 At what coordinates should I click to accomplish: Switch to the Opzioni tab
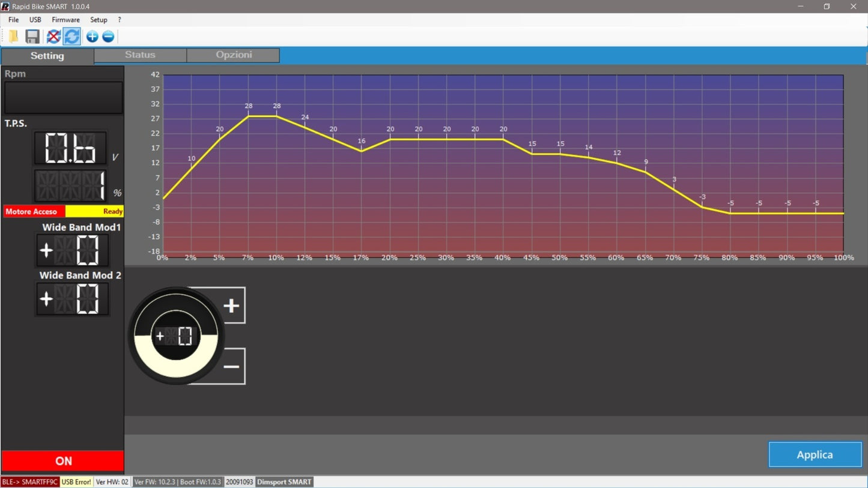[234, 55]
